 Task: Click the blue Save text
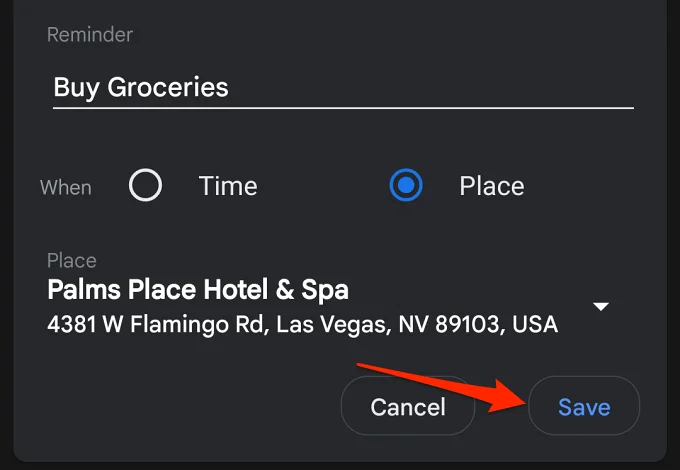[x=584, y=407]
